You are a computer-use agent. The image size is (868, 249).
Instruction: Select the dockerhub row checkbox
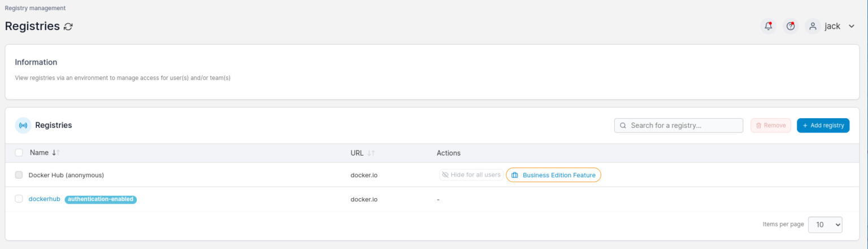19,199
